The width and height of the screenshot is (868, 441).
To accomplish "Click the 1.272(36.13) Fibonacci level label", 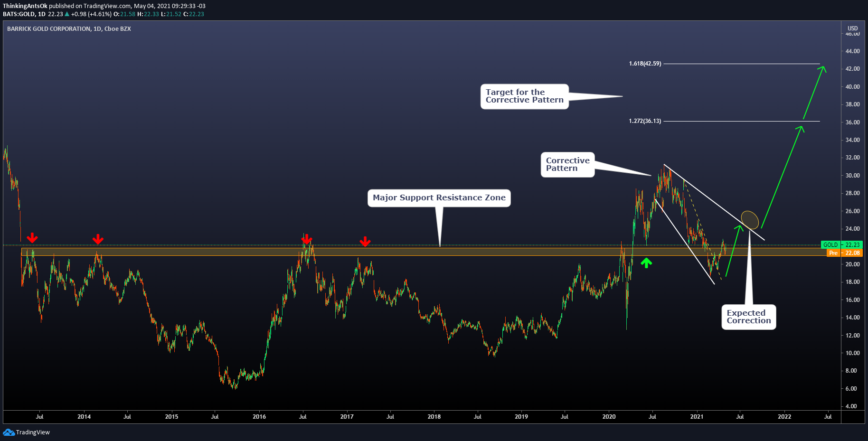I will [645, 121].
